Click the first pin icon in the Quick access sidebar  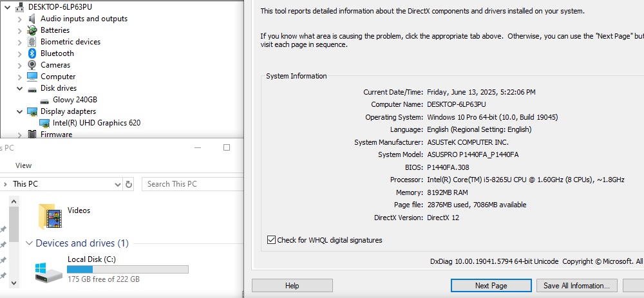(3, 229)
